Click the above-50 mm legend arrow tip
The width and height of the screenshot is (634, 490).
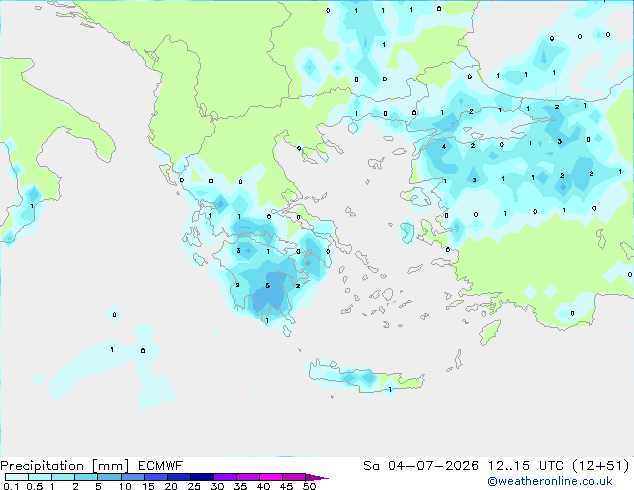tap(317, 477)
